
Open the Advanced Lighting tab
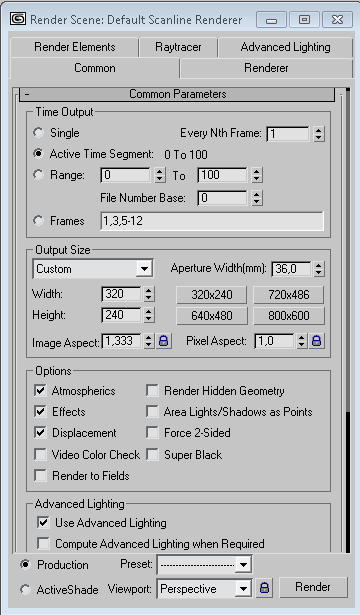(285, 47)
